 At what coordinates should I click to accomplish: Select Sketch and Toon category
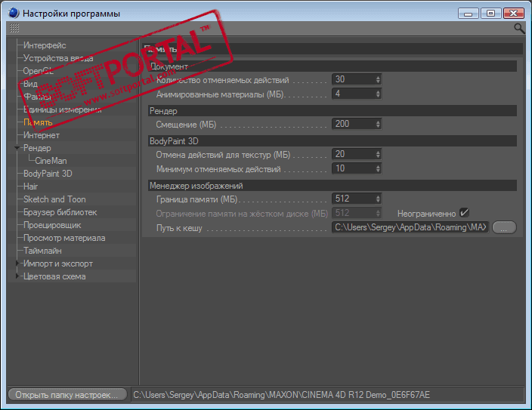(x=54, y=199)
